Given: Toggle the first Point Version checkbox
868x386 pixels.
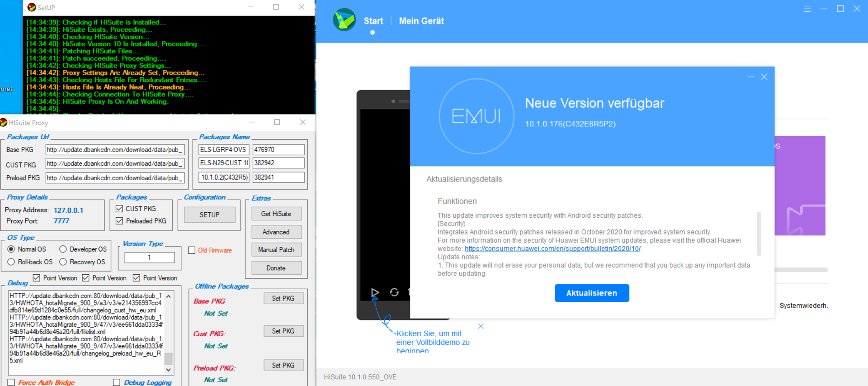Looking at the screenshot, I should tap(37, 278).
